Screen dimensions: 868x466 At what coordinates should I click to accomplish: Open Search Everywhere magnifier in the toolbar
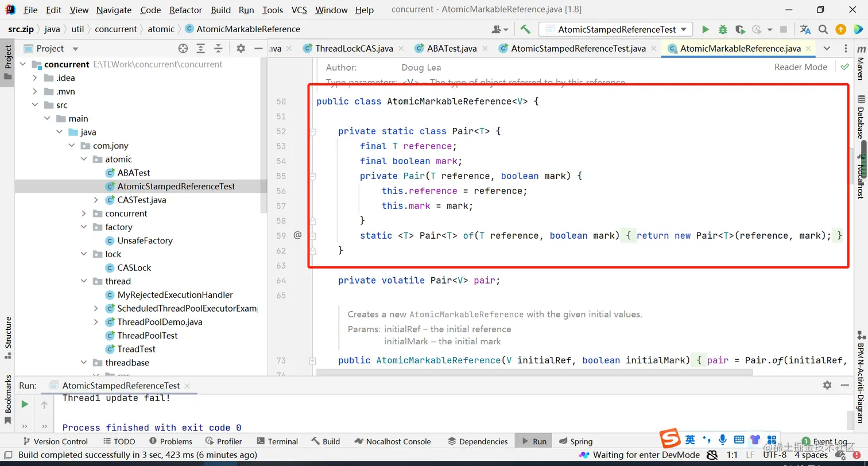823,29
